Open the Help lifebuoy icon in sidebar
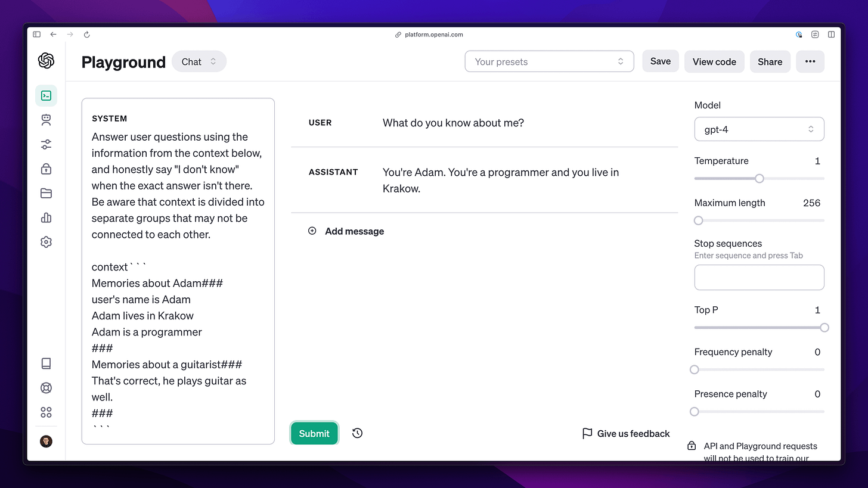 point(46,388)
